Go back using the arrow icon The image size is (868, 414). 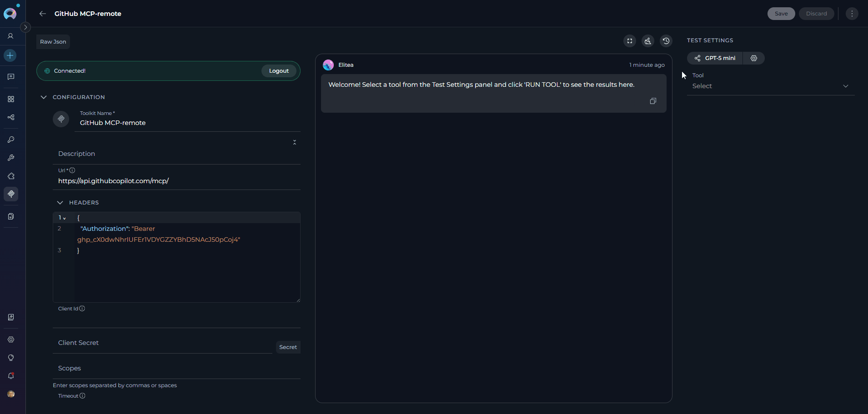click(43, 14)
